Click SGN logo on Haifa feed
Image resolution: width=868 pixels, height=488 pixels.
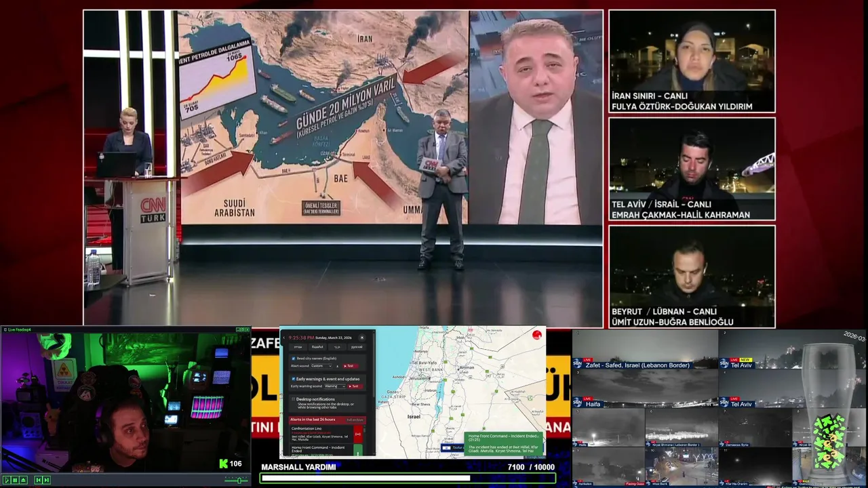point(577,402)
